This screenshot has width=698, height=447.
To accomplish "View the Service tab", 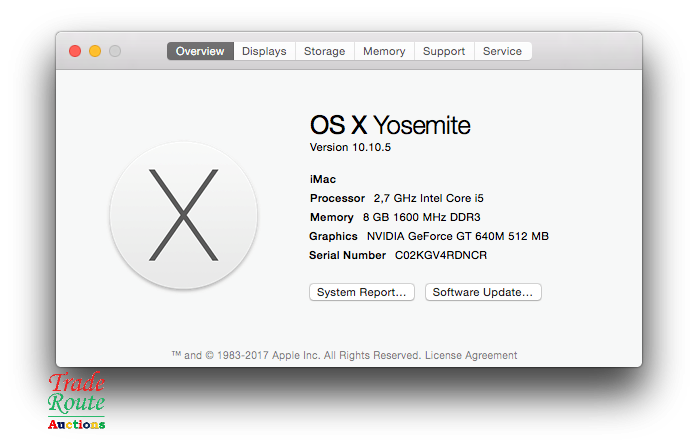I will click(502, 51).
